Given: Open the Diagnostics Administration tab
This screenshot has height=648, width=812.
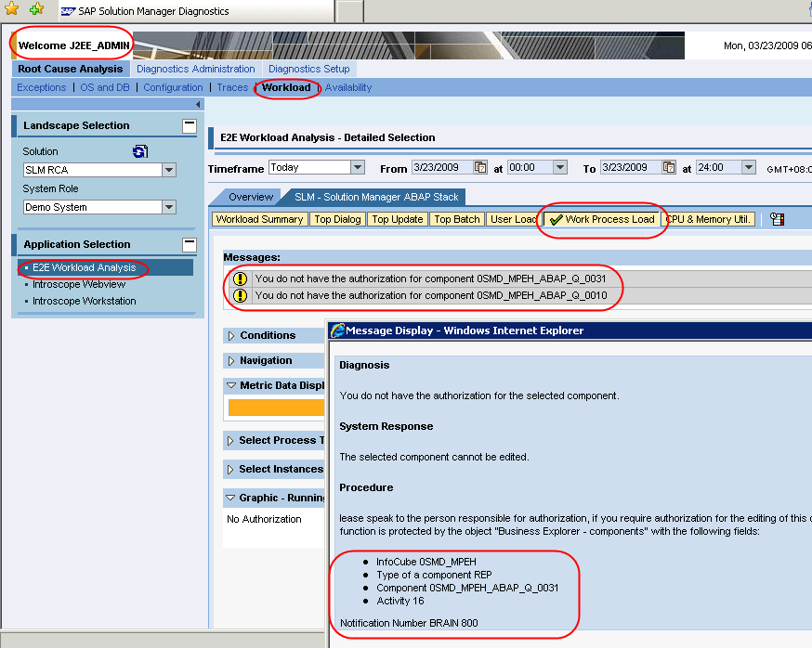Looking at the screenshot, I should coord(195,69).
